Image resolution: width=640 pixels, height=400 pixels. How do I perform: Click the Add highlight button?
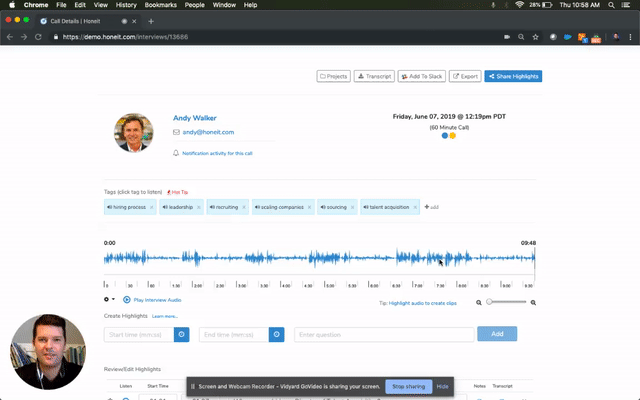(x=497, y=334)
